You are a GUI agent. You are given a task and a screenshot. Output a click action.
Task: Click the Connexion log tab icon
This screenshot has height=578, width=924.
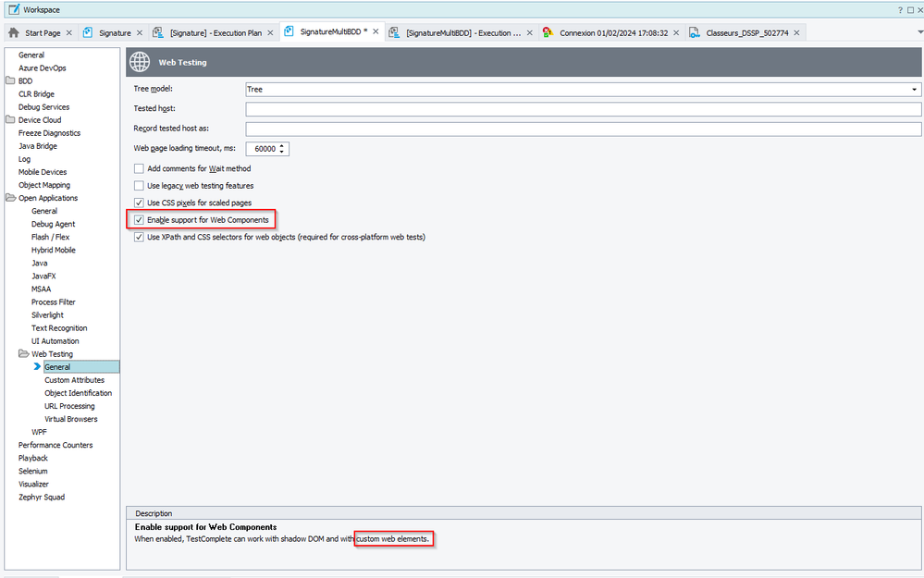coord(548,32)
